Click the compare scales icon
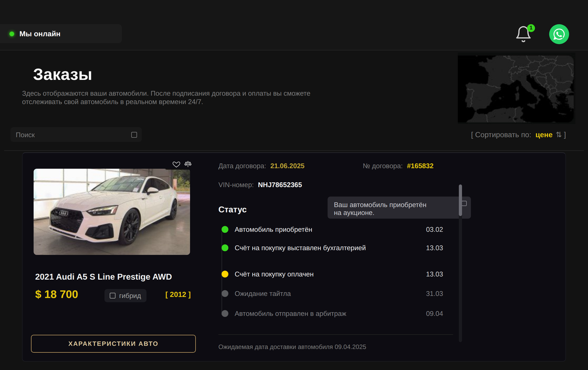The height and width of the screenshot is (370, 588). point(188,164)
